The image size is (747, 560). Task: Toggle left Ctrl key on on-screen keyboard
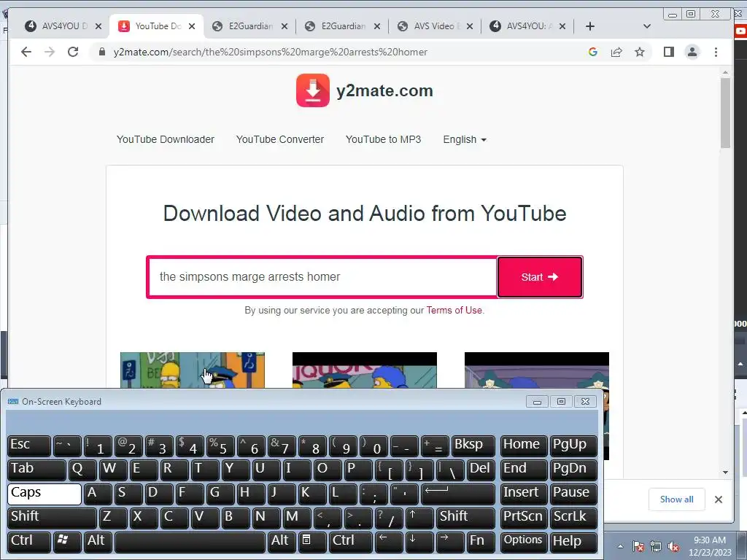(x=29, y=542)
